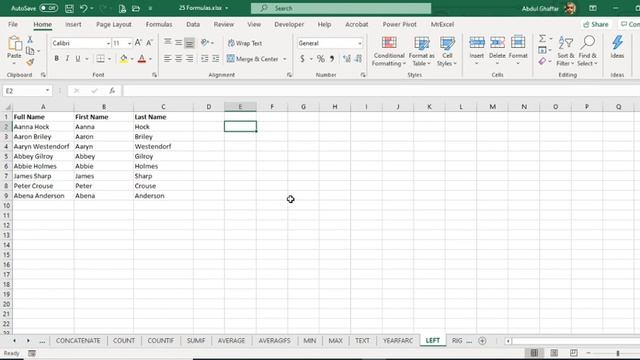The image size is (640, 360).
Task: Click the Percent Style icon
Action: click(321, 59)
